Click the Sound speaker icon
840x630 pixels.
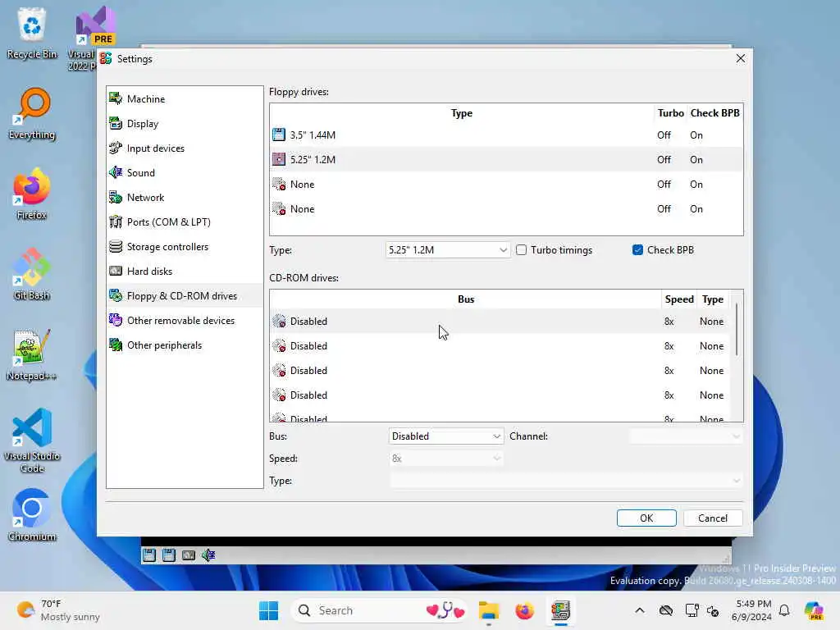tap(116, 172)
